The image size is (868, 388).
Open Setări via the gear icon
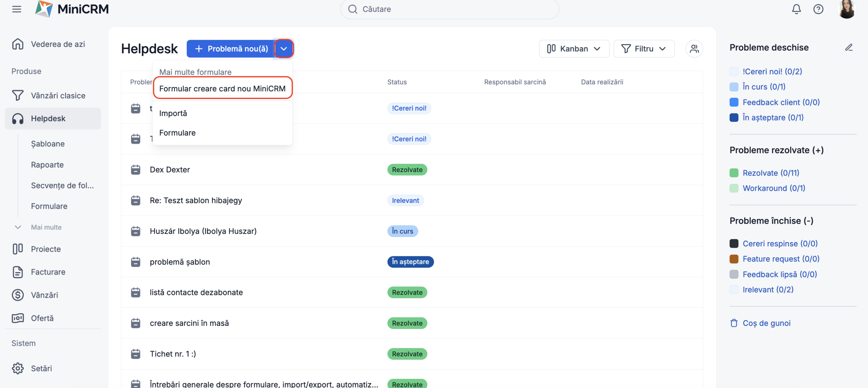point(18,368)
